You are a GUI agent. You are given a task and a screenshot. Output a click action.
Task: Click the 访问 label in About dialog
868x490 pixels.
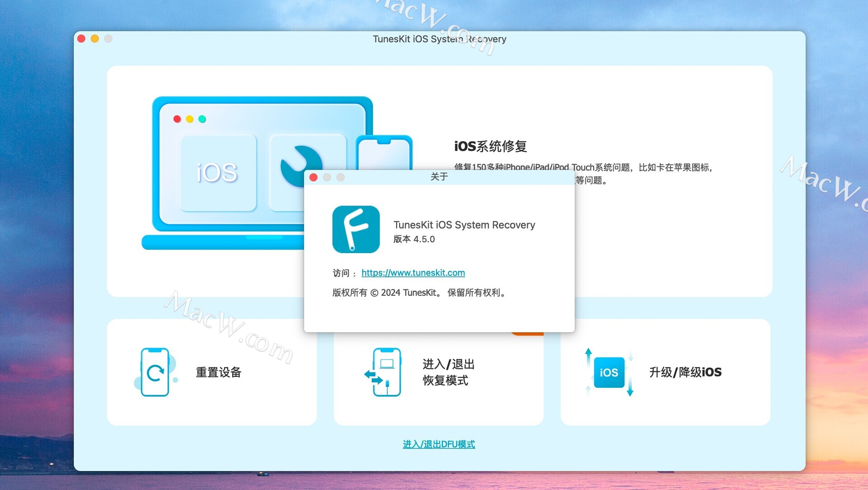coord(344,273)
